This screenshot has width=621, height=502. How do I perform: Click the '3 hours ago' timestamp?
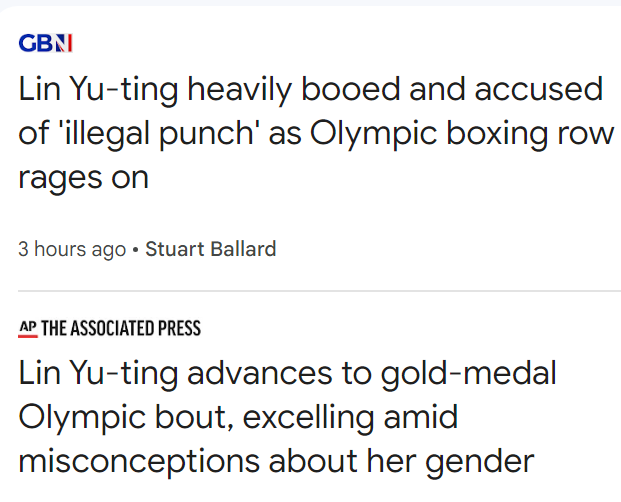(72, 249)
